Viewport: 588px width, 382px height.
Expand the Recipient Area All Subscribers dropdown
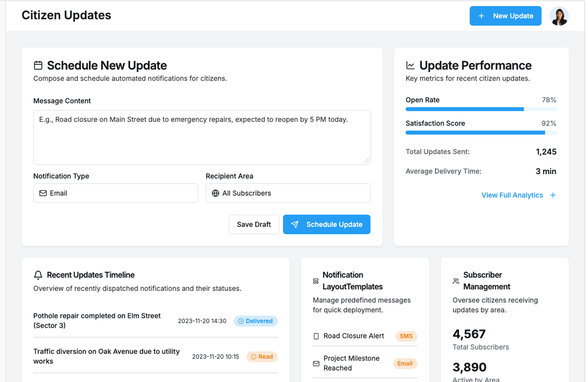288,193
